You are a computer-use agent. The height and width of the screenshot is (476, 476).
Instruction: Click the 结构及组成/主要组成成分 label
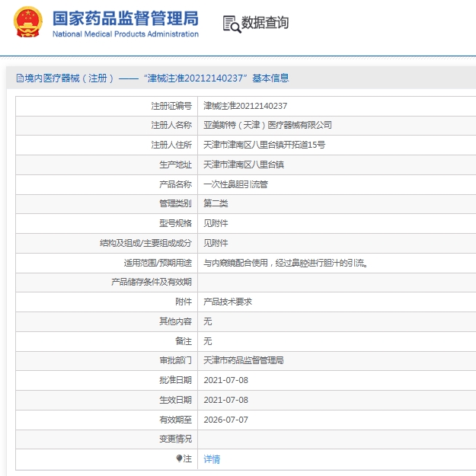[x=145, y=243]
